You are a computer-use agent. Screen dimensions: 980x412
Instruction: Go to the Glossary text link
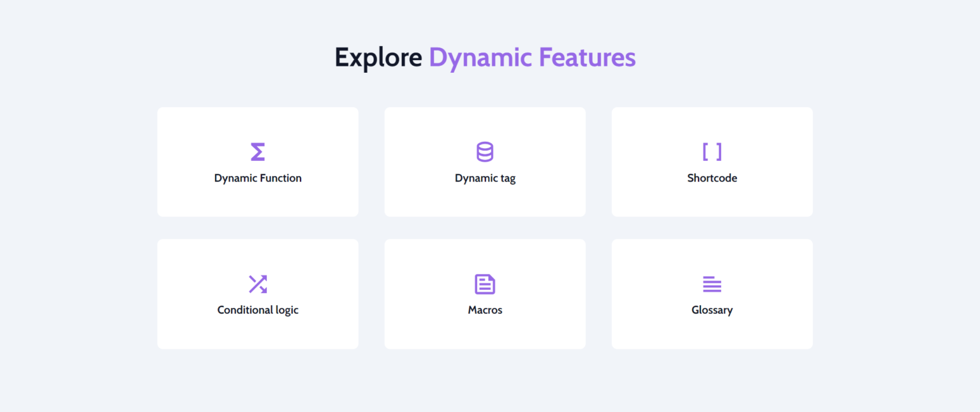coord(712,310)
